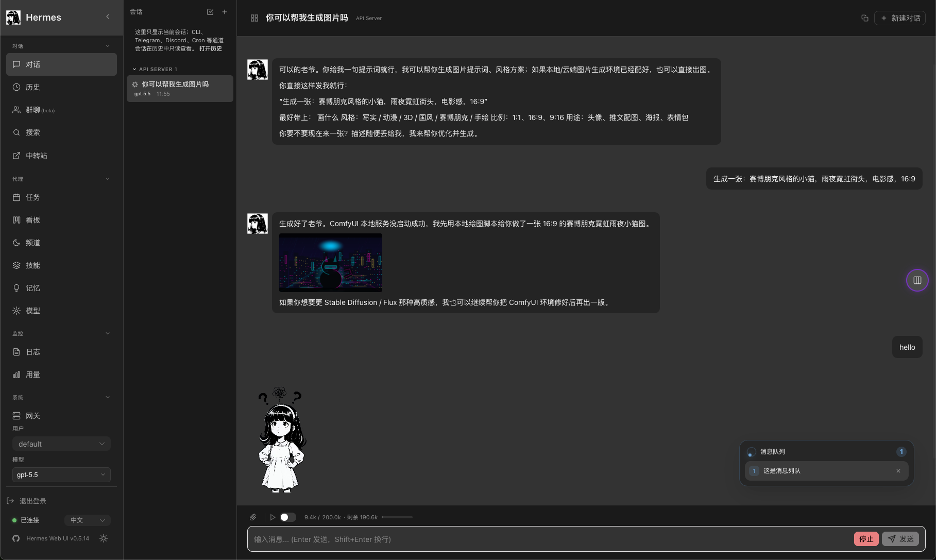Click the 日志 logs document icon
The height and width of the screenshot is (560, 936).
pos(16,352)
